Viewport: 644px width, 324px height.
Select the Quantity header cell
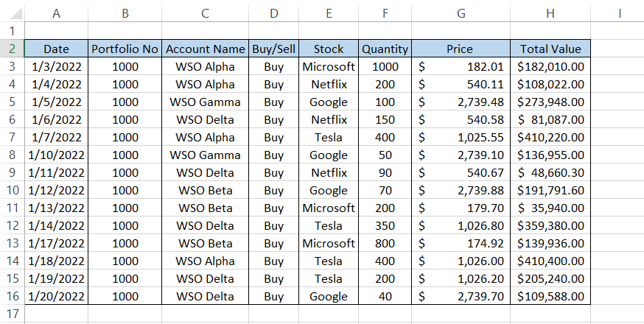385,49
